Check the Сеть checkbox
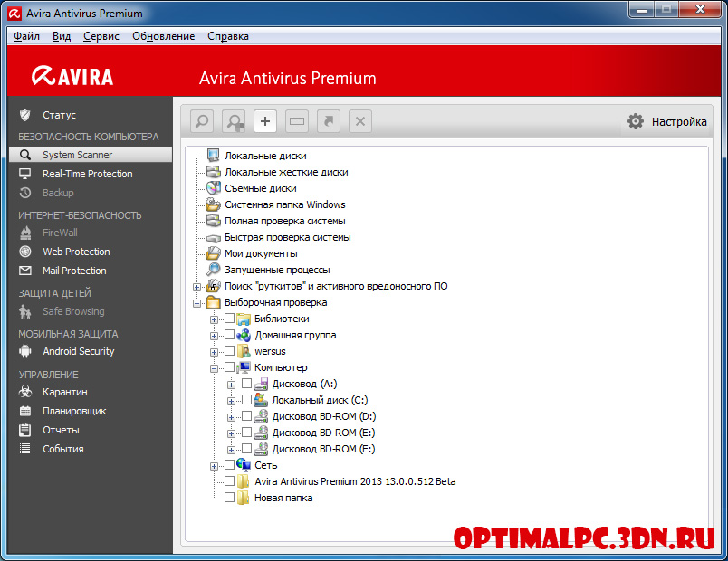Screen dimensions: 728x561 [229, 464]
